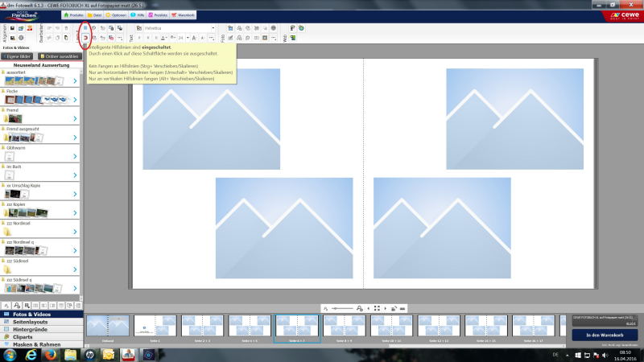Click the green icon in Web group

(293, 38)
